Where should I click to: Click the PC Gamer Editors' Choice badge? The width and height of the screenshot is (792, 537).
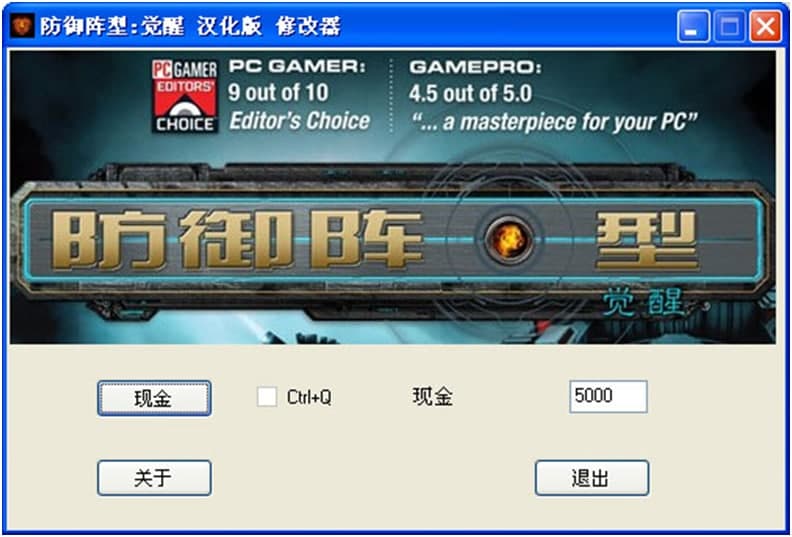coord(185,96)
